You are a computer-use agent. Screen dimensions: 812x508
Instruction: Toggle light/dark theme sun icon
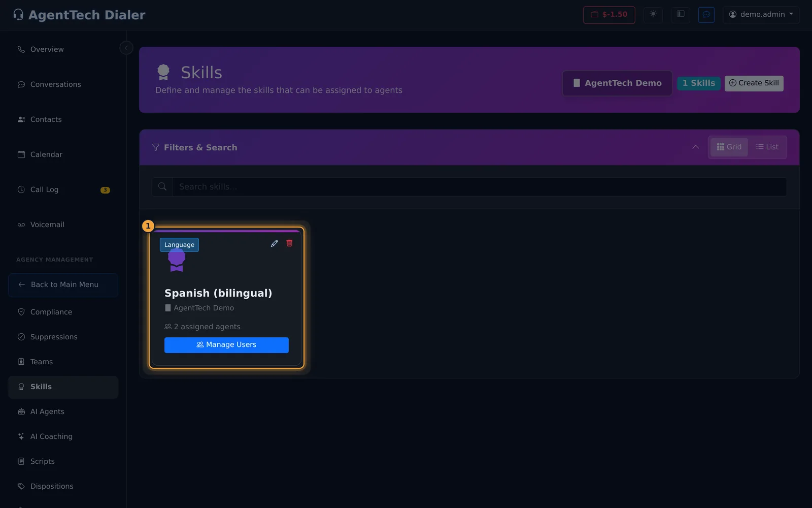653,14
